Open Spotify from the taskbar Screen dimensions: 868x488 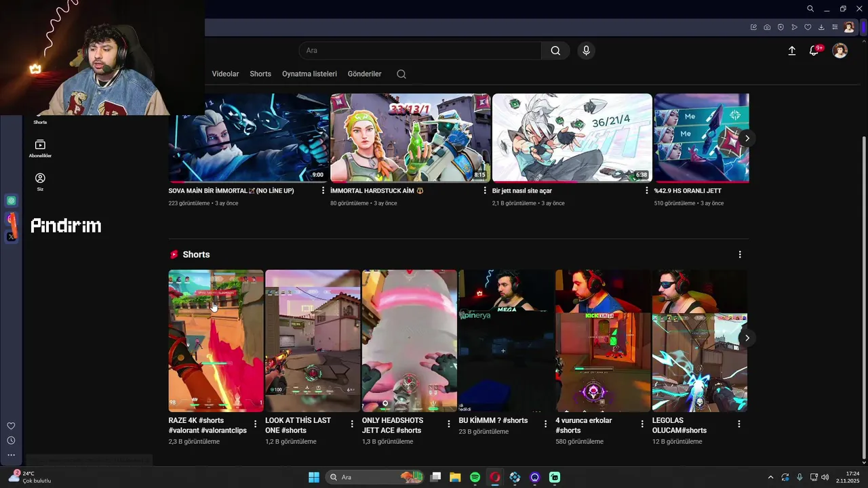[475, 477]
